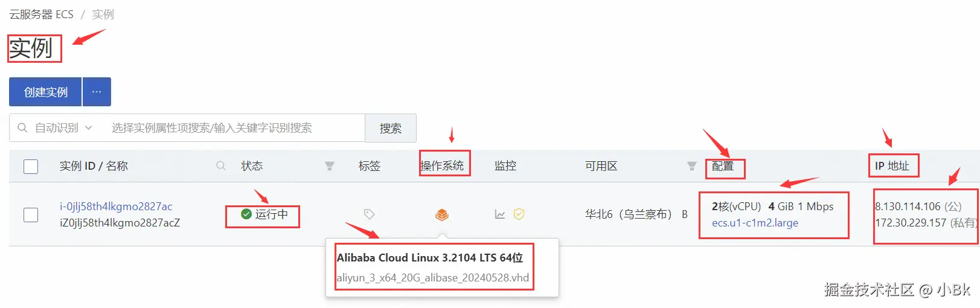Click search icon beside 实例 ID / 名称 header
This screenshot has height=308, width=980.
(x=221, y=165)
